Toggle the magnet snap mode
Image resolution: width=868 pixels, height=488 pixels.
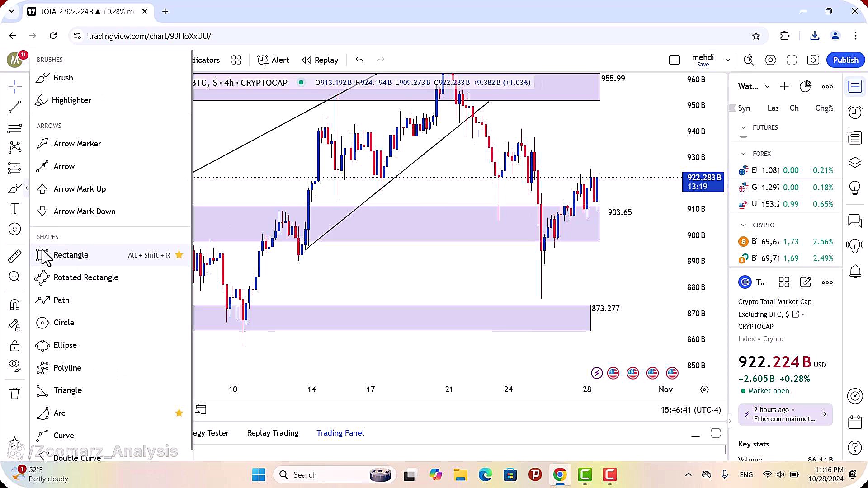[15, 305]
